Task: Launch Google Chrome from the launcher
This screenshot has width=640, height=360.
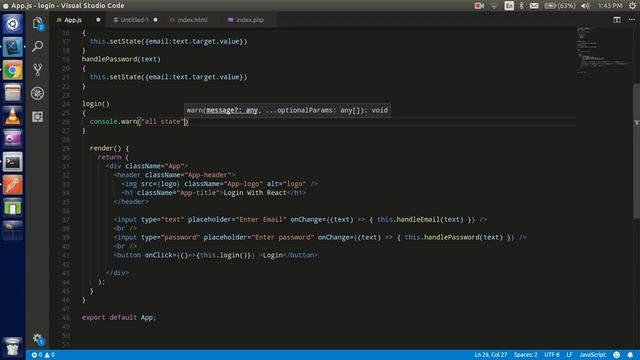Action: [x=12, y=70]
